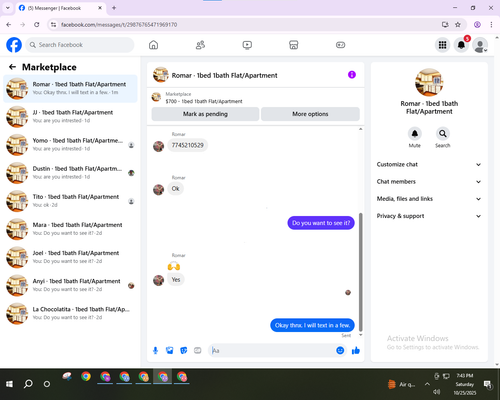Open JJ conversation in list
The image size is (500, 400).
click(70, 117)
